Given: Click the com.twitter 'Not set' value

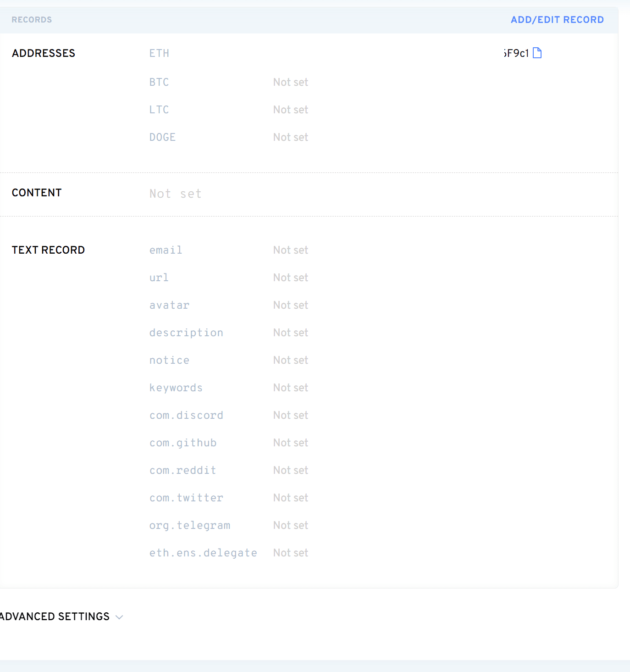Looking at the screenshot, I should [x=291, y=498].
